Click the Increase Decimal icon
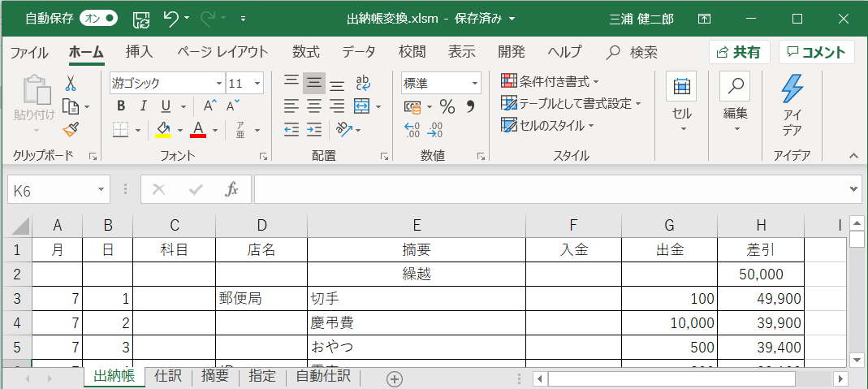 point(412,130)
